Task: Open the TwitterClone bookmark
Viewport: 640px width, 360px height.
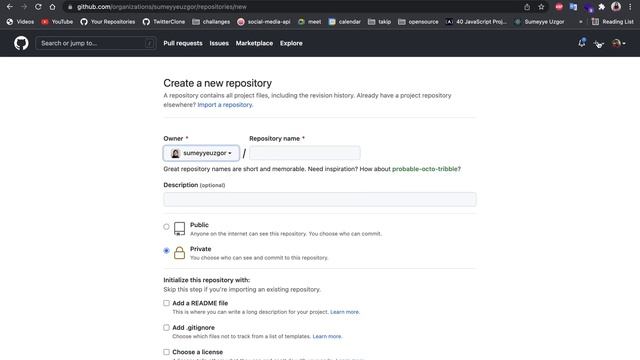Action: (x=164, y=22)
